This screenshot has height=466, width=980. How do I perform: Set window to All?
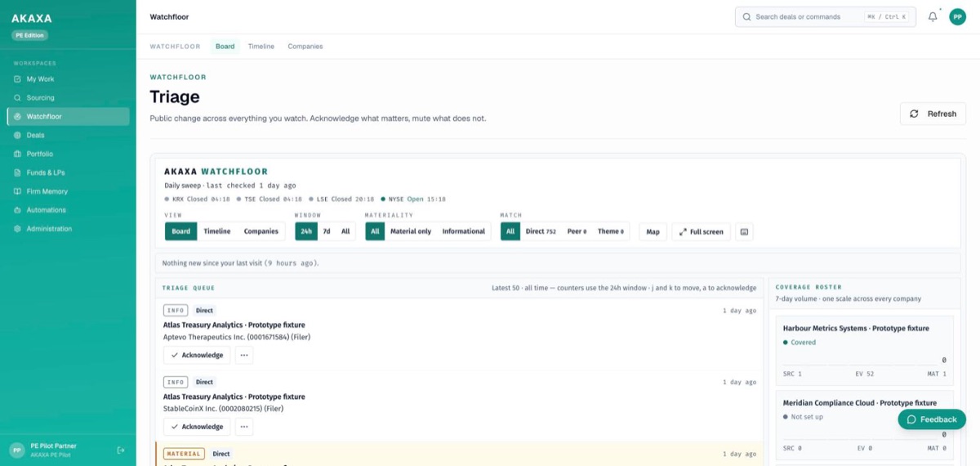345,231
